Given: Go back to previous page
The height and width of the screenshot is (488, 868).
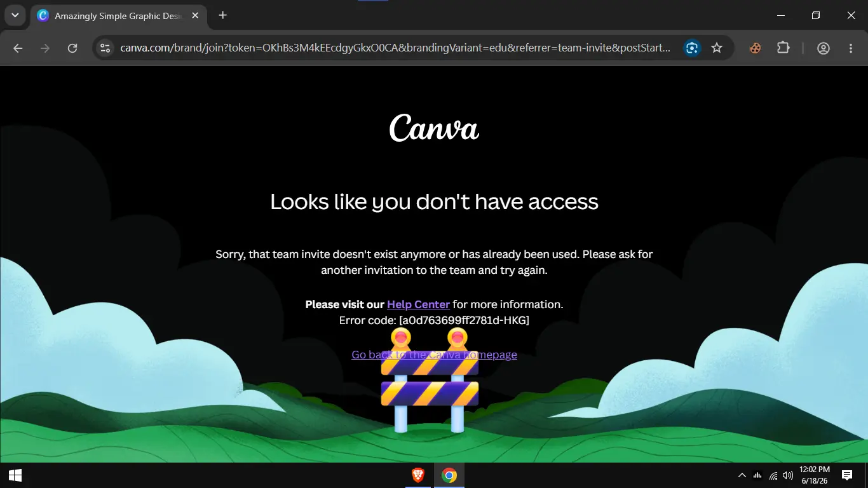Looking at the screenshot, I should [x=18, y=48].
